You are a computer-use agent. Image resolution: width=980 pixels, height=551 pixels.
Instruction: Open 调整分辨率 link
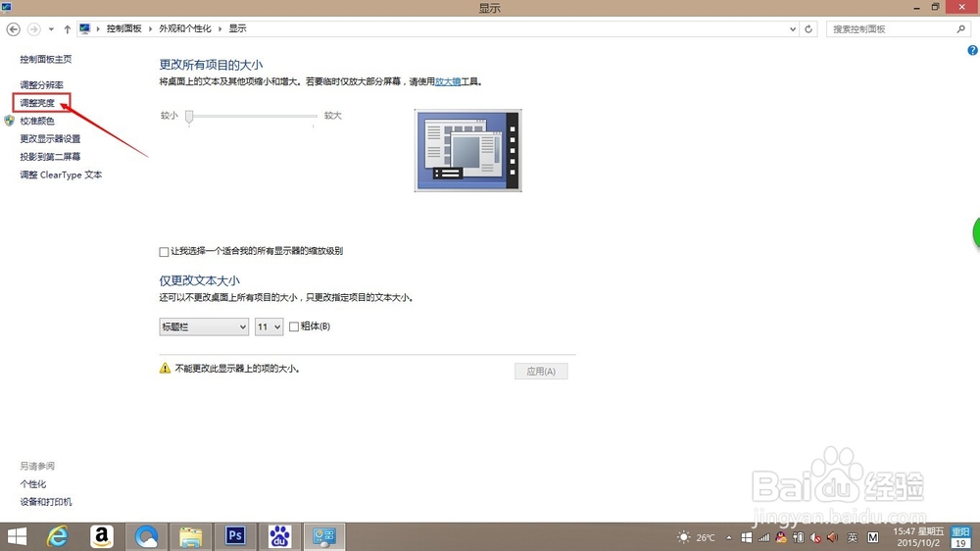(x=41, y=84)
